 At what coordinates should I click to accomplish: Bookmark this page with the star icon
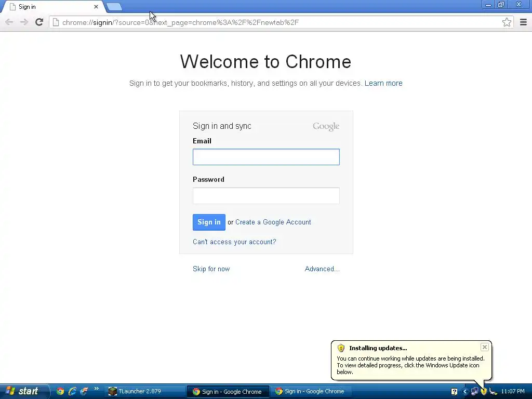(507, 22)
